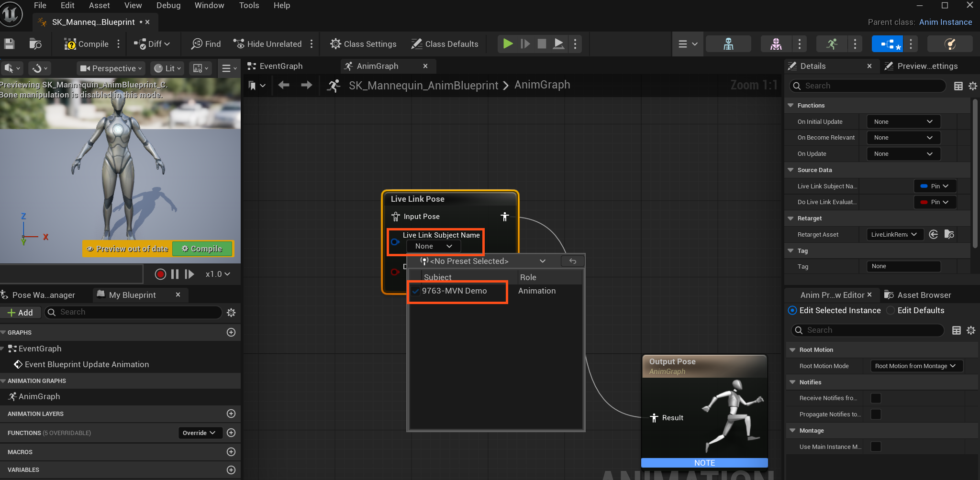Open the Functions Override dropdown
Image resolution: width=980 pixels, height=480 pixels.
click(x=200, y=433)
